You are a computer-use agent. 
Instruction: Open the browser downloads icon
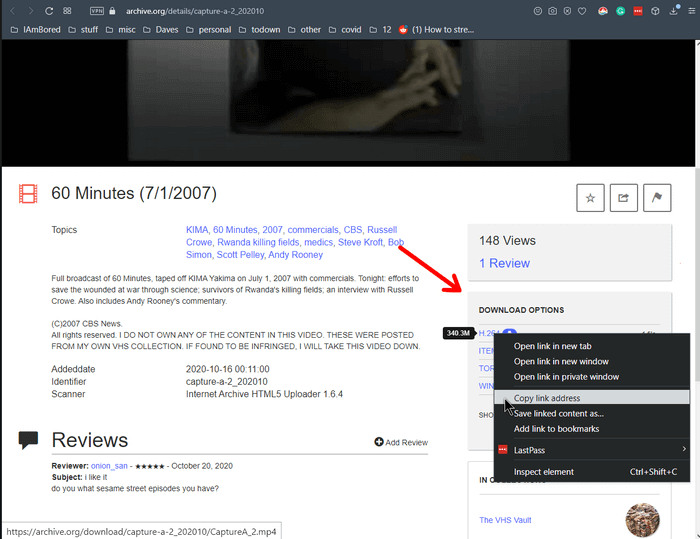pyautogui.click(x=674, y=11)
